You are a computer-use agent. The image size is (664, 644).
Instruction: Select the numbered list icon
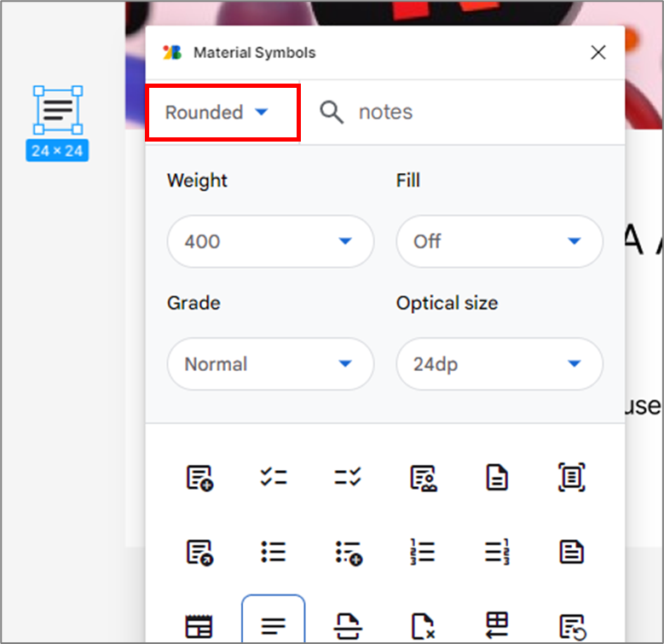pyautogui.click(x=423, y=552)
